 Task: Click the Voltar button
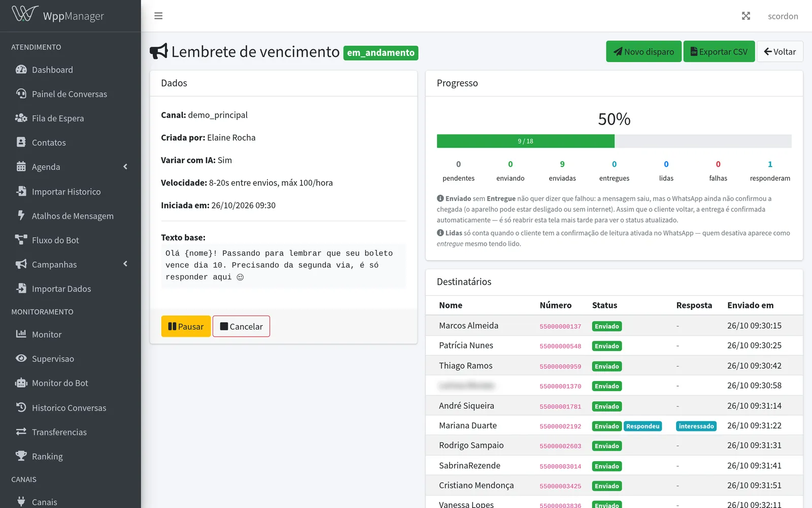click(x=780, y=51)
